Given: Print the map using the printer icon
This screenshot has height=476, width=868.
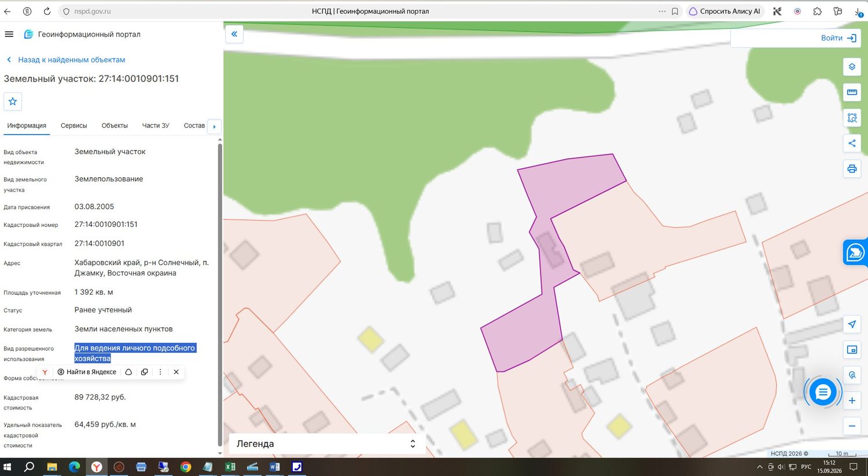Looking at the screenshot, I should [x=852, y=169].
